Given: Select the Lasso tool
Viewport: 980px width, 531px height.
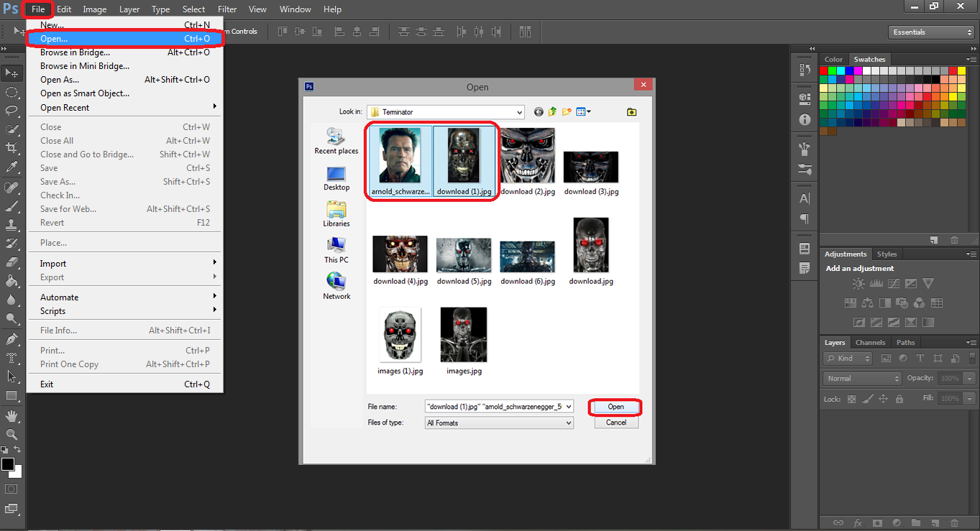Looking at the screenshot, I should [10, 109].
